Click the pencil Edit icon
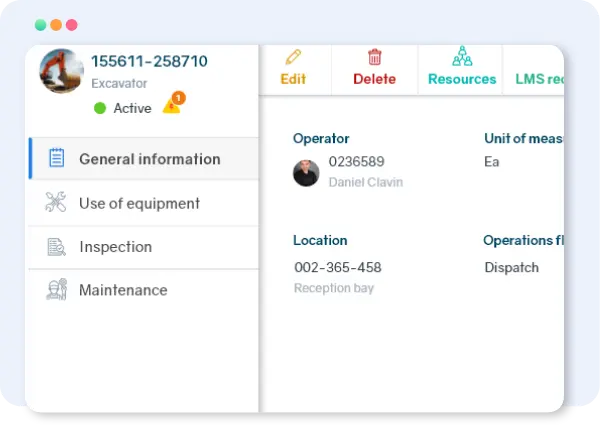 (293, 57)
